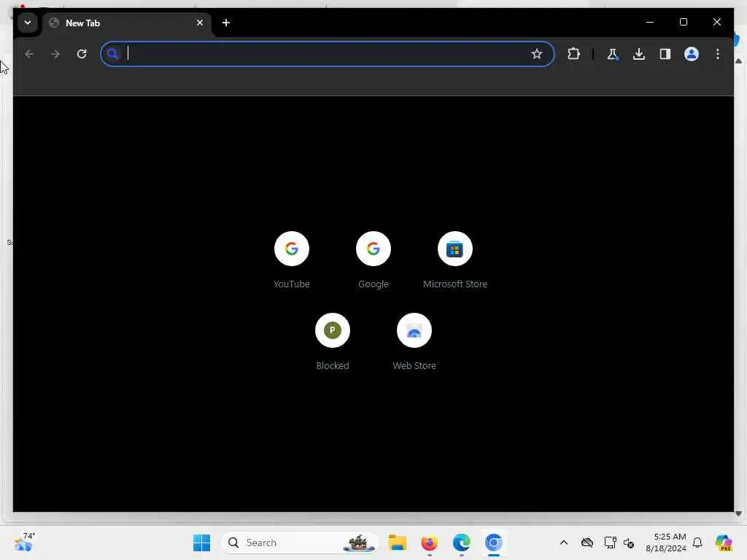Switch to Chromium in taskbar
Viewport: 747px width, 560px height.
[x=494, y=542]
